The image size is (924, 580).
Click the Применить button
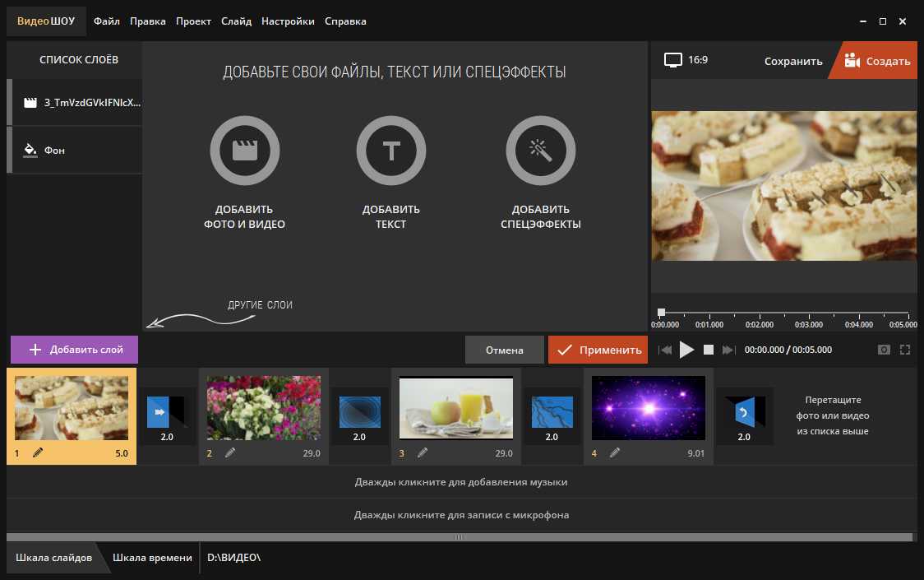pos(598,350)
